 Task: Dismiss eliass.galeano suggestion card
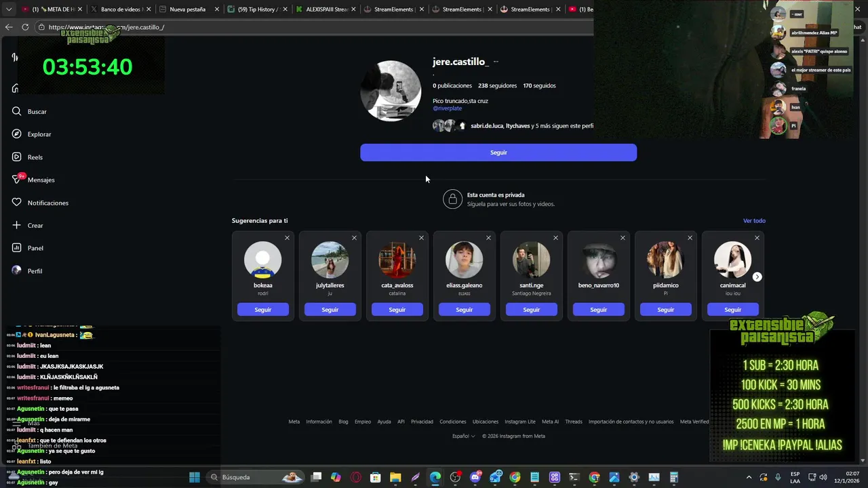coord(488,238)
